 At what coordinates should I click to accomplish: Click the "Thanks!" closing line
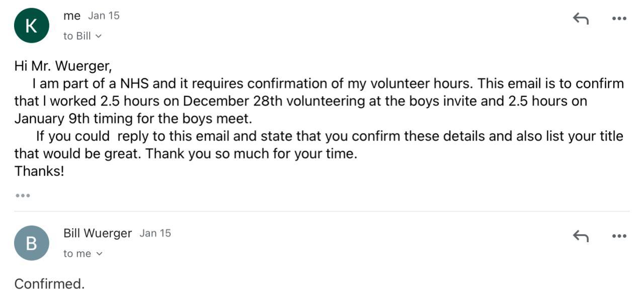tap(39, 171)
